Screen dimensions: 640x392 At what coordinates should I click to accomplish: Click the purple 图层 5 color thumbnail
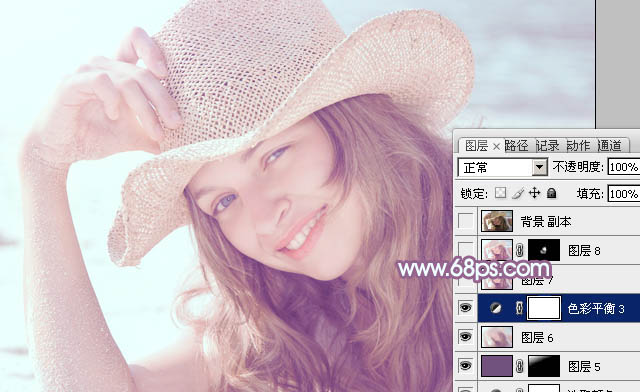497,365
